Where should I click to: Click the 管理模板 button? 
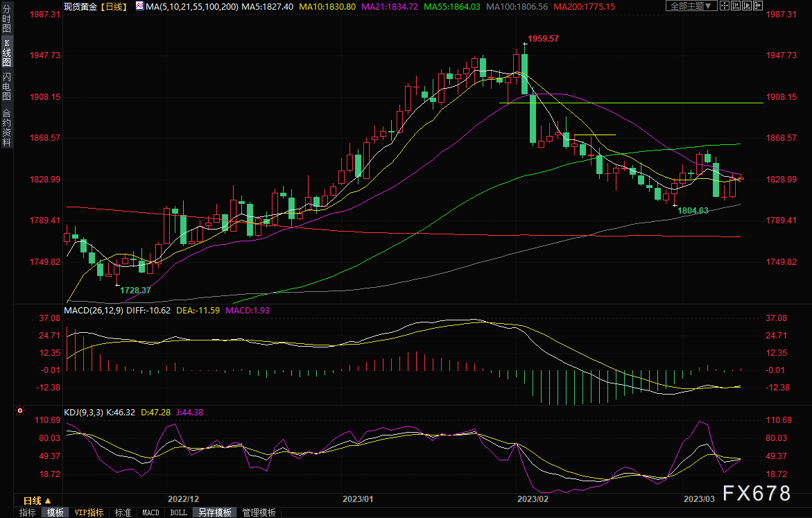point(259,512)
